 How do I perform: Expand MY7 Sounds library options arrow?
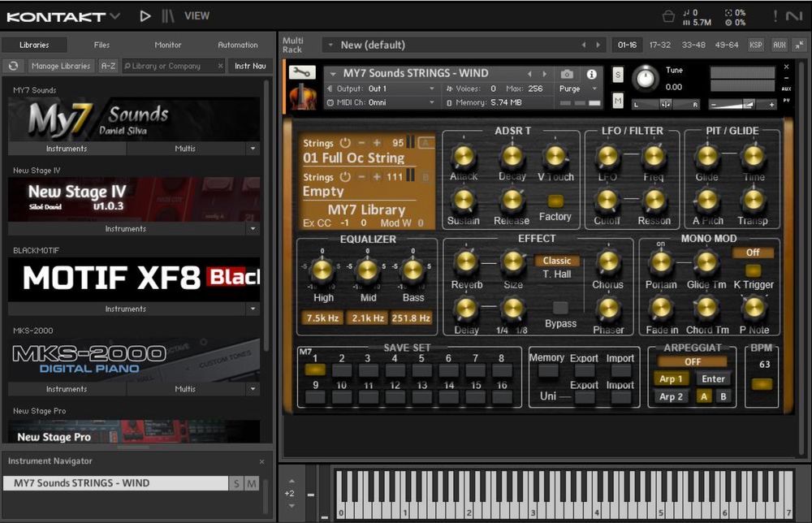point(253,149)
